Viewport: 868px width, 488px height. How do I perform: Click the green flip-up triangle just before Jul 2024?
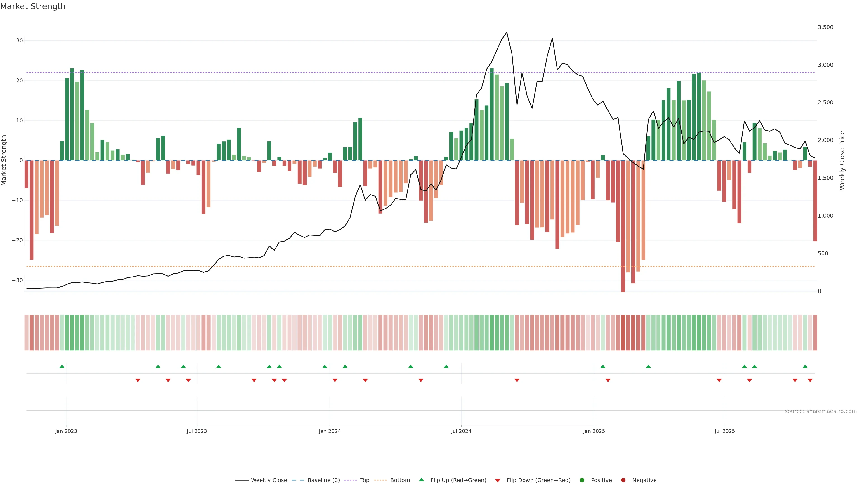click(446, 366)
